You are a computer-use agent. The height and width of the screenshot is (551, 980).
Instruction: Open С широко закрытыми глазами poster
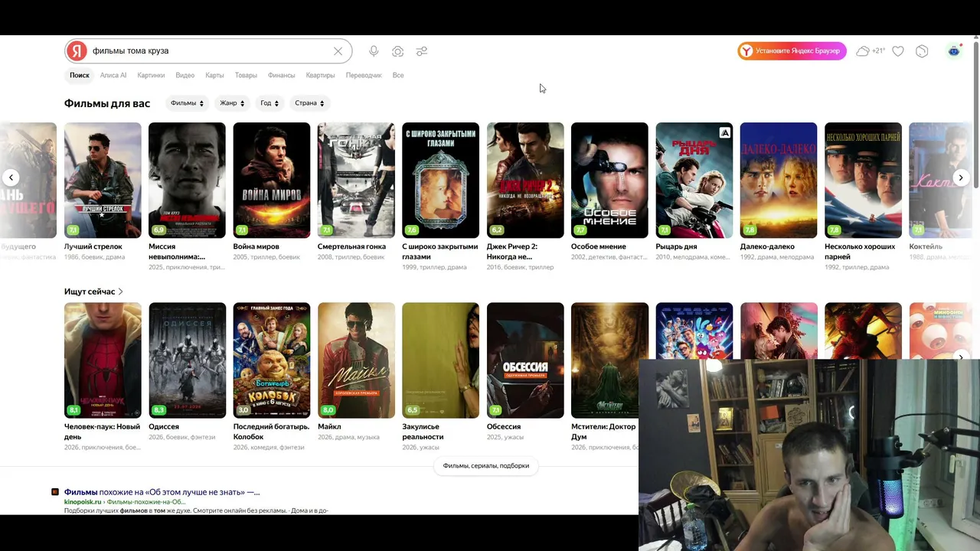click(x=440, y=181)
